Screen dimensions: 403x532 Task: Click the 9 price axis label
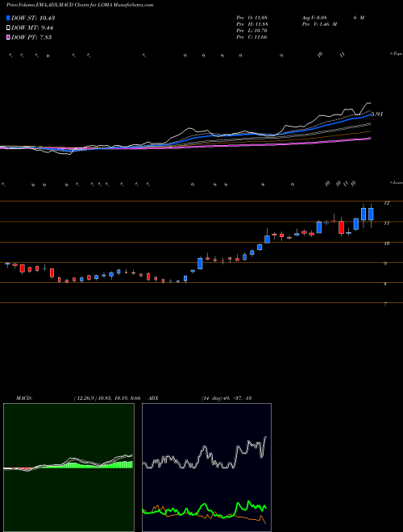coord(385,264)
